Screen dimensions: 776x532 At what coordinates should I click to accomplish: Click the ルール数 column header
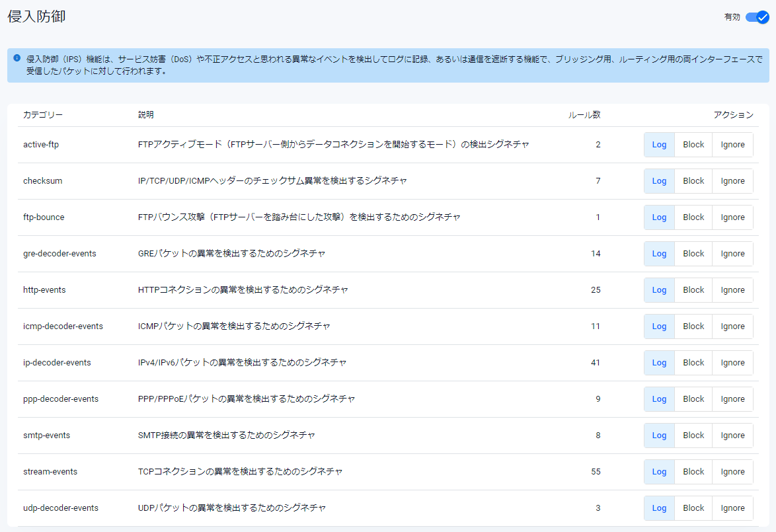pyautogui.click(x=584, y=115)
